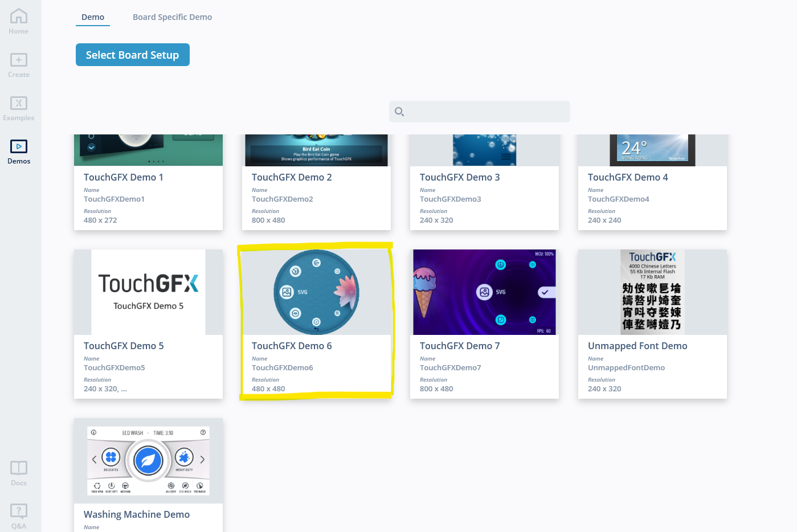Open the Home page from the sidebar
Screen dimensions: 797x532
coord(18,21)
